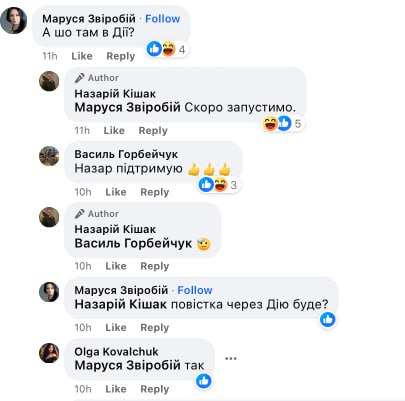
Task: Click like reaction on 'повістка через Дію' comment
Action: tap(328, 319)
